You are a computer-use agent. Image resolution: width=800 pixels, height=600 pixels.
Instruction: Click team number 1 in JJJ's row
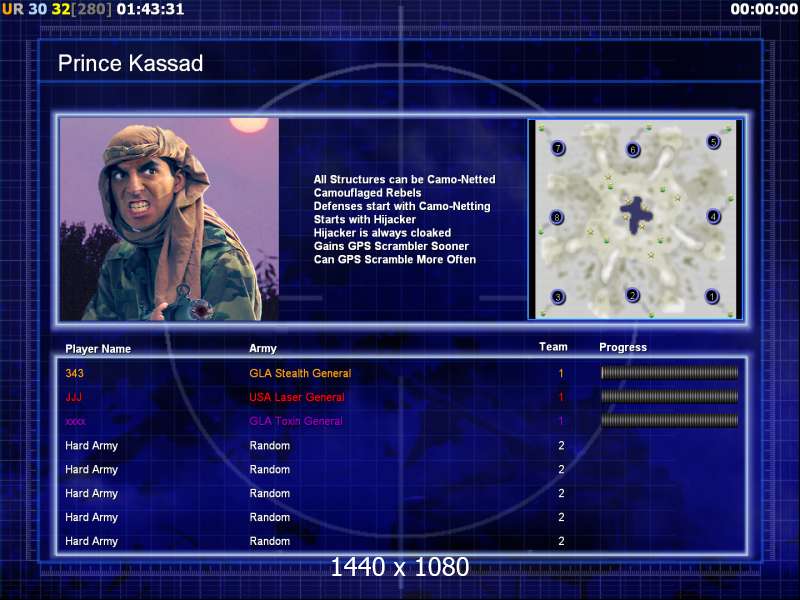561,397
